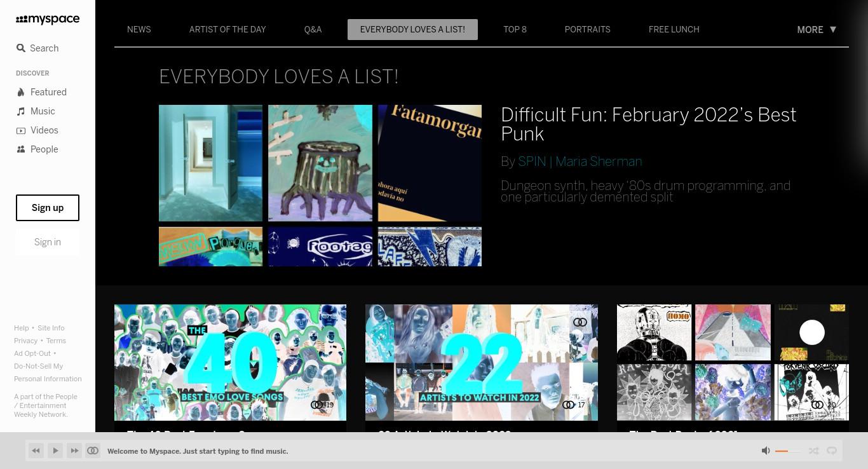Click the Sign up button
The image size is (868, 469).
[x=48, y=208]
